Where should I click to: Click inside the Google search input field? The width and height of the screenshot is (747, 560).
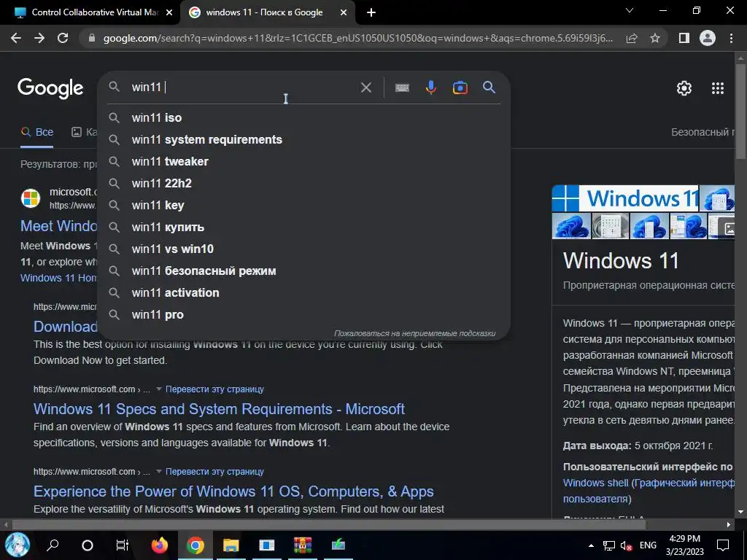tap(243, 87)
